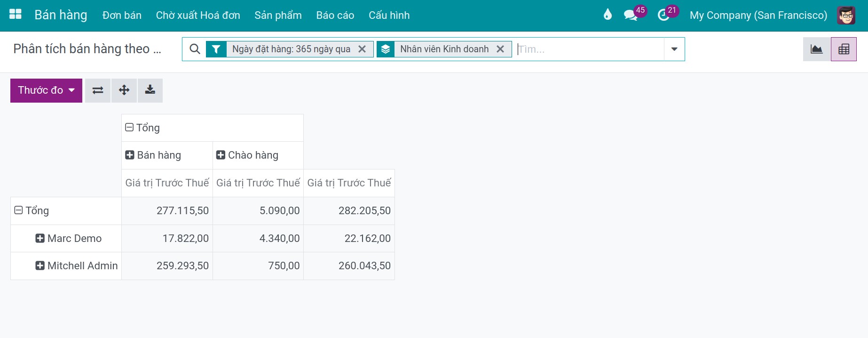Expand all pivot rows and columns

[x=124, y=90]
